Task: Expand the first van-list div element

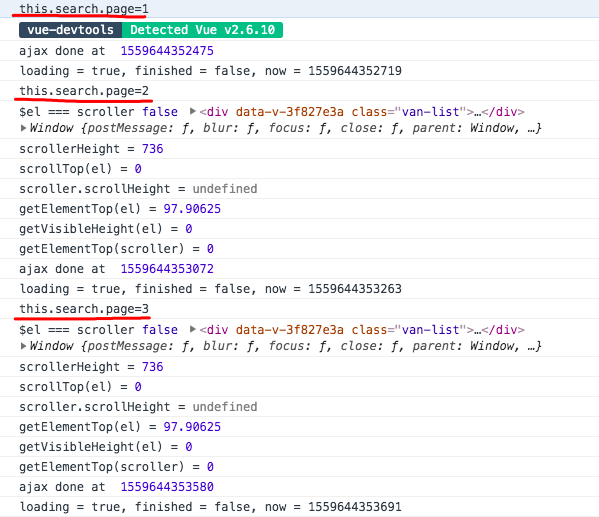Action: tap(193, 112)
